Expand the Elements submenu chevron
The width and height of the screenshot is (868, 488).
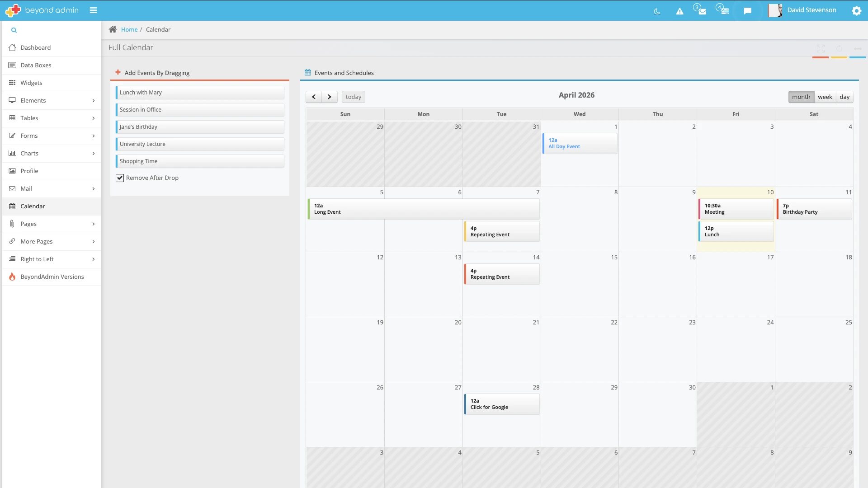coord(94,101)
